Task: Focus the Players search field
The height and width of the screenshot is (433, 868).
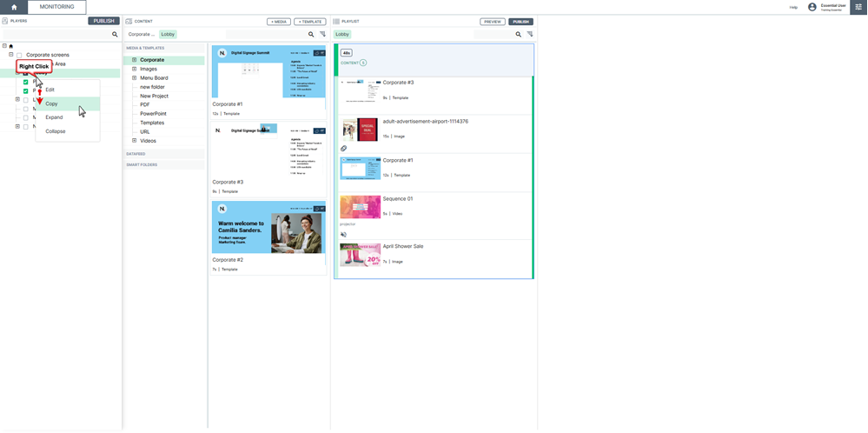Action: pyautogui.click(x=56, y=34)
